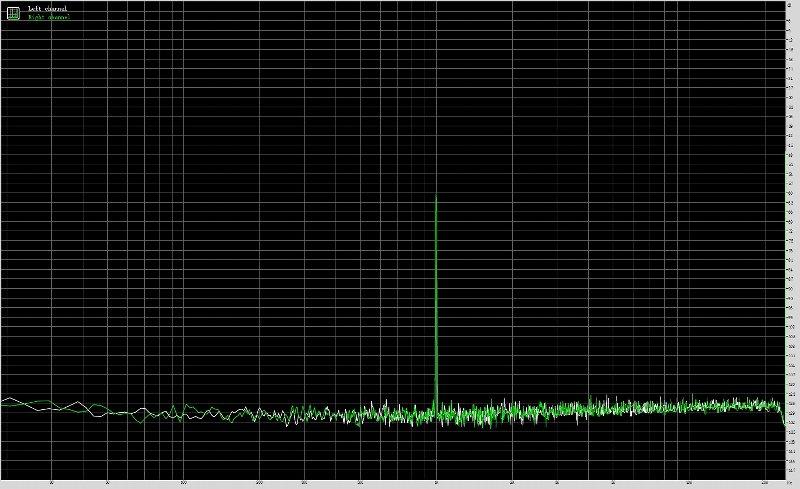The width and height of the screenshot is (800, 489).
Task: Click the Hz unit label at bottom right
Action: pos(789,483)
